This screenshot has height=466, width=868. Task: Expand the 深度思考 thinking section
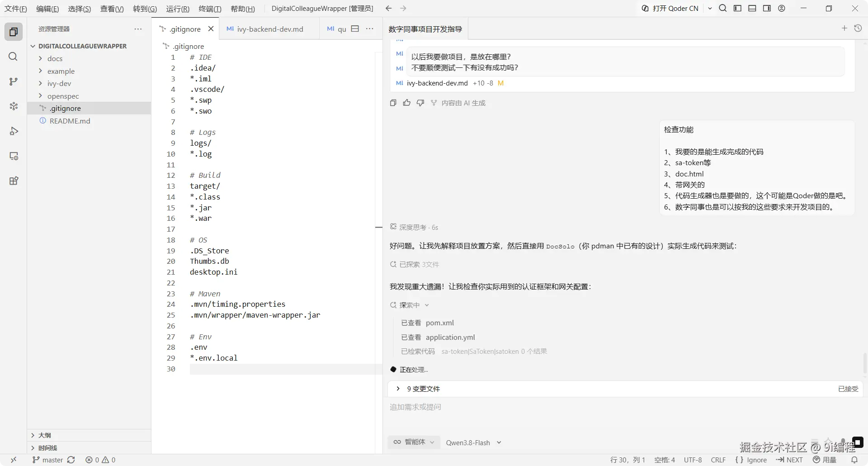(414, 227)
